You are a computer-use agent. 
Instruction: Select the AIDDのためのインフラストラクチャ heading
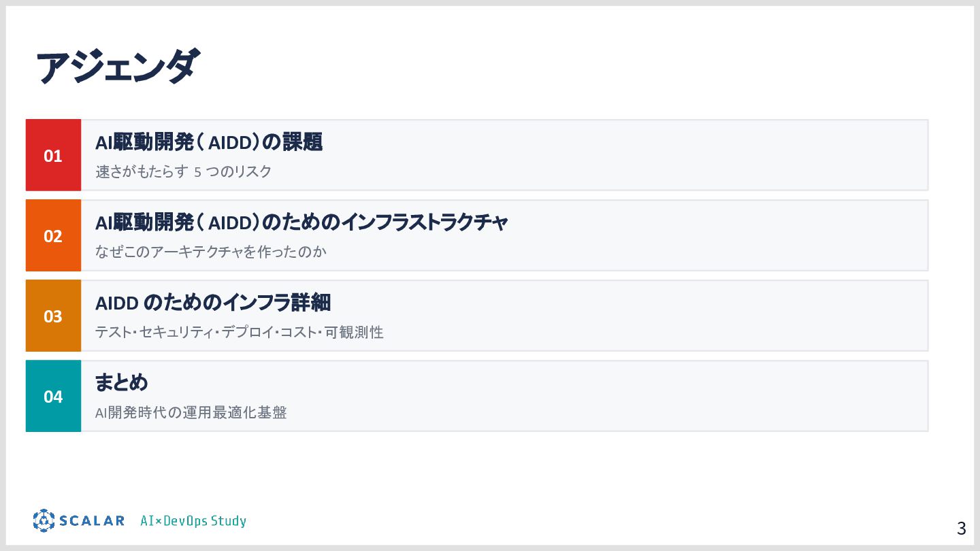301,222
